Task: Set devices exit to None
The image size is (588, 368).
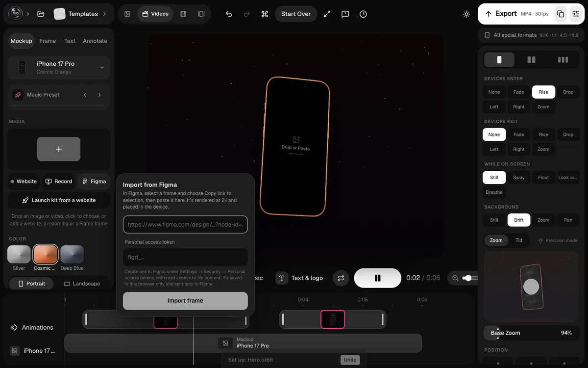Action: (494, 134)
